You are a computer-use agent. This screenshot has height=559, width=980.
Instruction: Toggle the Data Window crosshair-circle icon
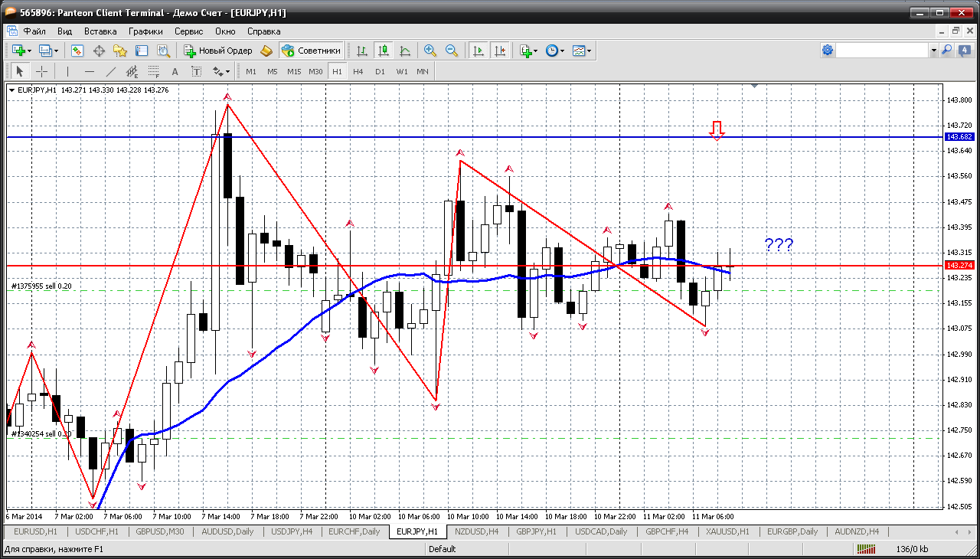(x=99, y=51)
